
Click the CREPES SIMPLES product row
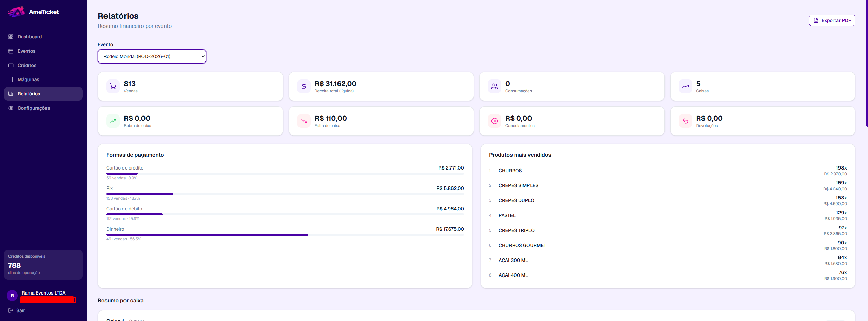pyautogui.click(x=668, y=185)
